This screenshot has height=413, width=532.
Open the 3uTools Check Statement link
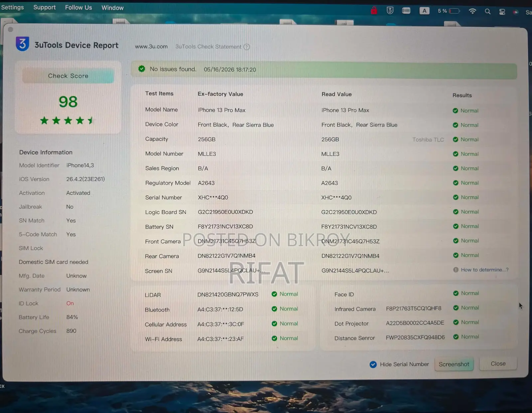click(x=208, y=47)
